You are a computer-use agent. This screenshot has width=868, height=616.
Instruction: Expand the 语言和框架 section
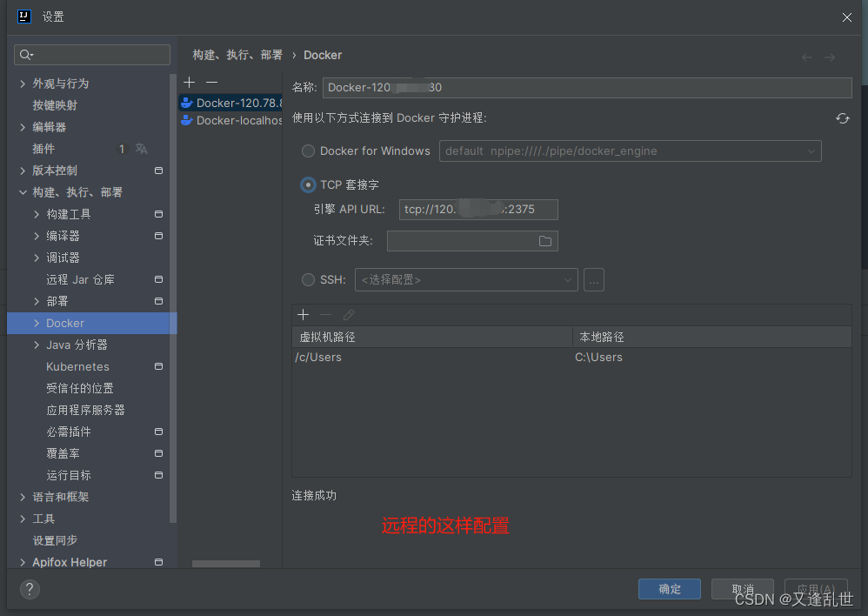(23, 497)
